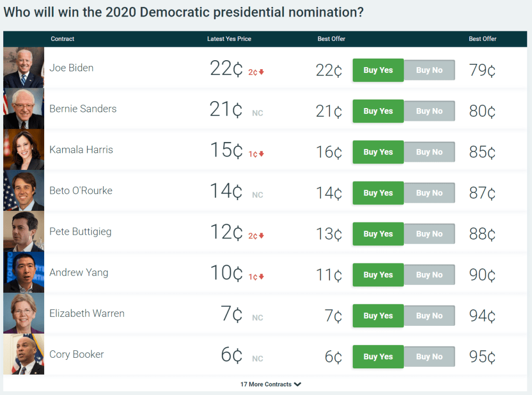Expand the 17 More Contracts list
This screenshot has height=395, width=532.
coord(271,384)
